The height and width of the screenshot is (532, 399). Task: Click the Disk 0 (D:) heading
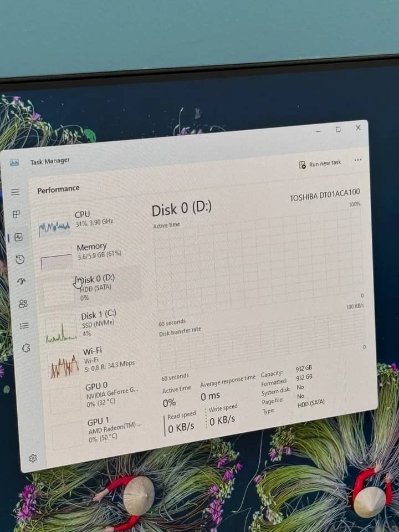182,209
